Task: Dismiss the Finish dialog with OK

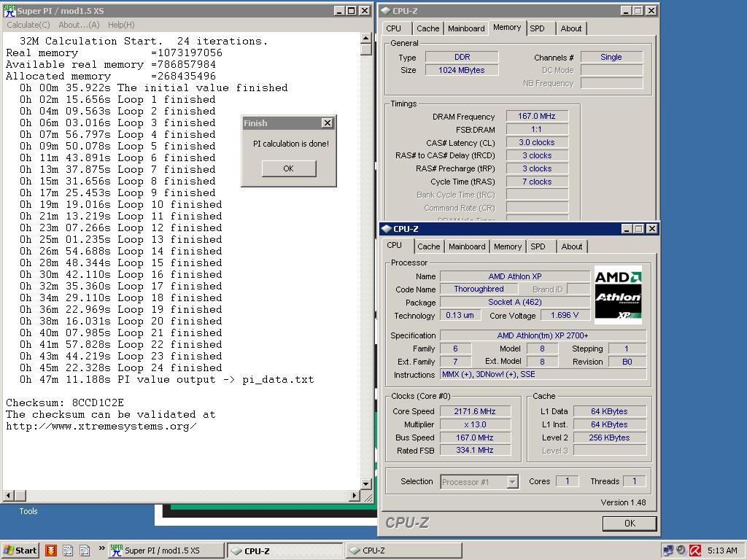Action: [x=289, y=168]
